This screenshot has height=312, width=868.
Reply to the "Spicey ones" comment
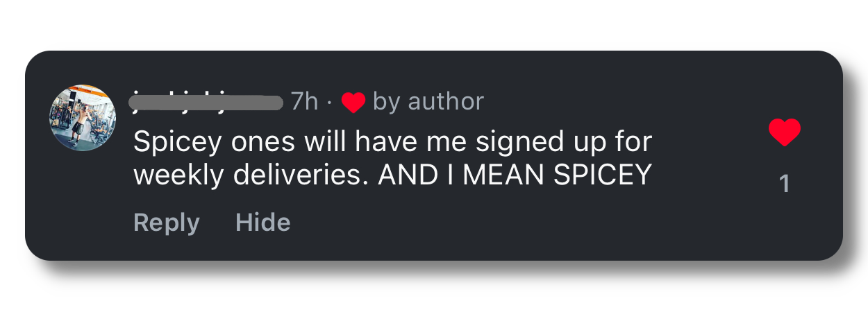point(166,223)
